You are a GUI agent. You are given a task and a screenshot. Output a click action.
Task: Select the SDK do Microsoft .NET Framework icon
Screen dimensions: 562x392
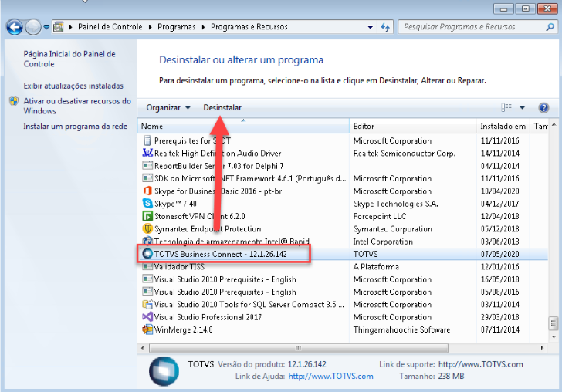point(147,178)
